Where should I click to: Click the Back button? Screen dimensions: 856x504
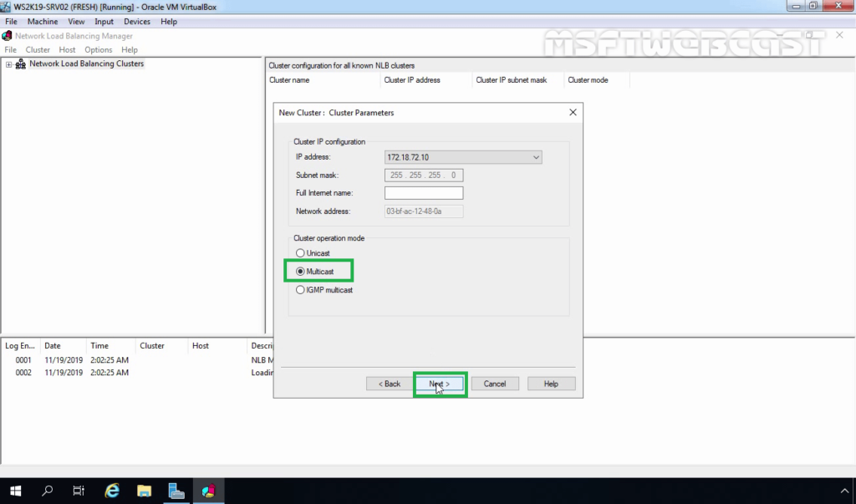coord(390,384)
